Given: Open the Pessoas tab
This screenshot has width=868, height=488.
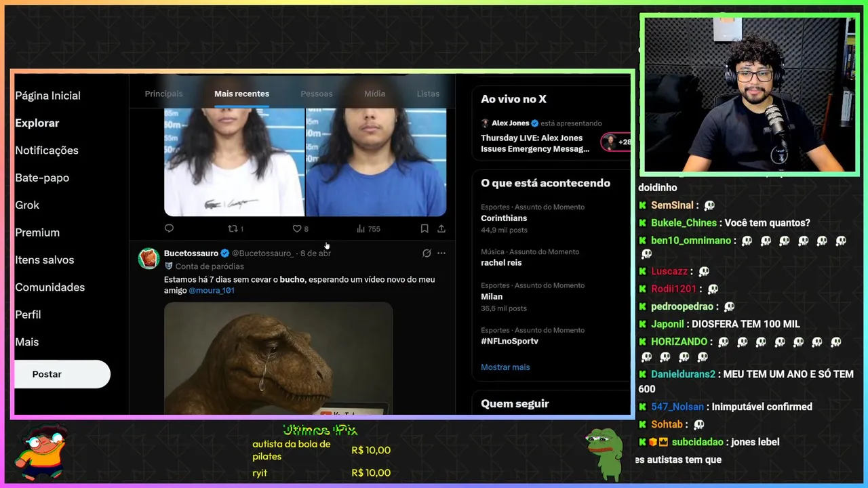Looking at the screenshot, I should point(317,94).
